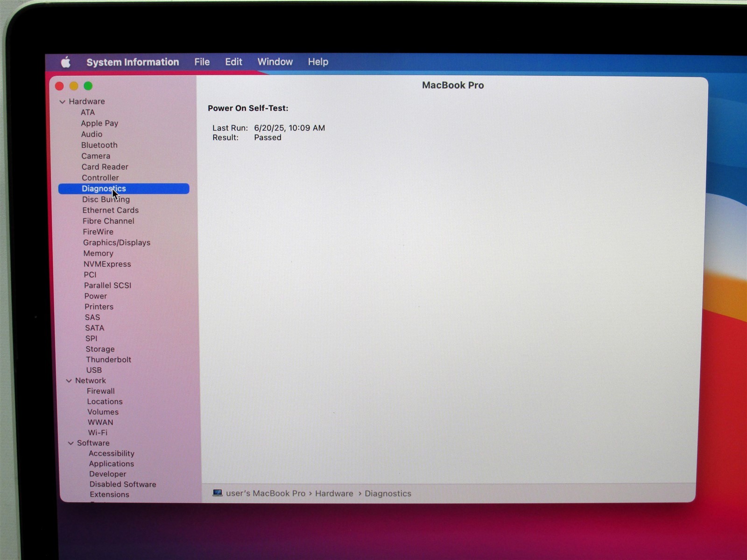Select FireWire in sidebar

tap(98, 231)
